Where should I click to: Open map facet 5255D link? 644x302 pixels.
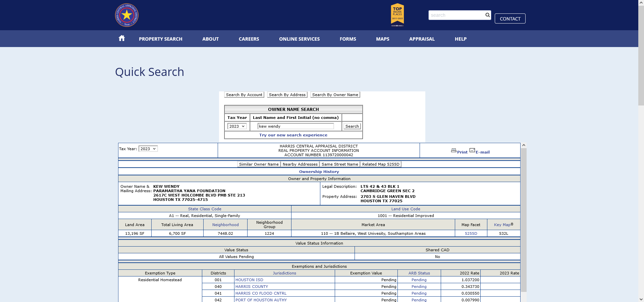click(x=471, y=233)
